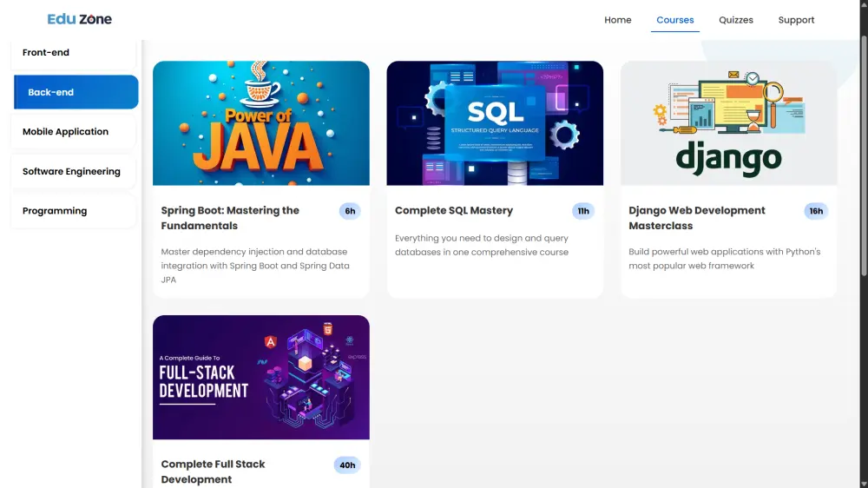Viewport: 868px width, 488px height.
Task: Click Spring Boot: Mastering the Fundamentals title
Action: coord(230,218)
